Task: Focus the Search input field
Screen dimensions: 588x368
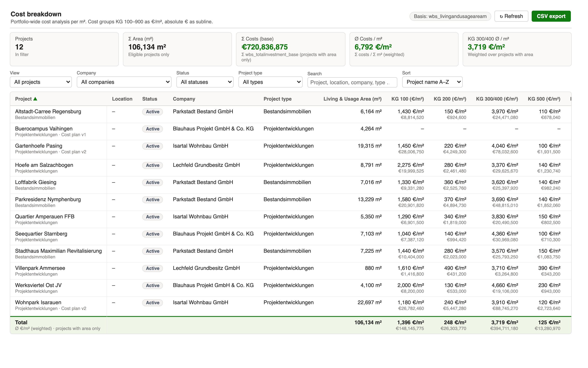Action: [352, 83]
